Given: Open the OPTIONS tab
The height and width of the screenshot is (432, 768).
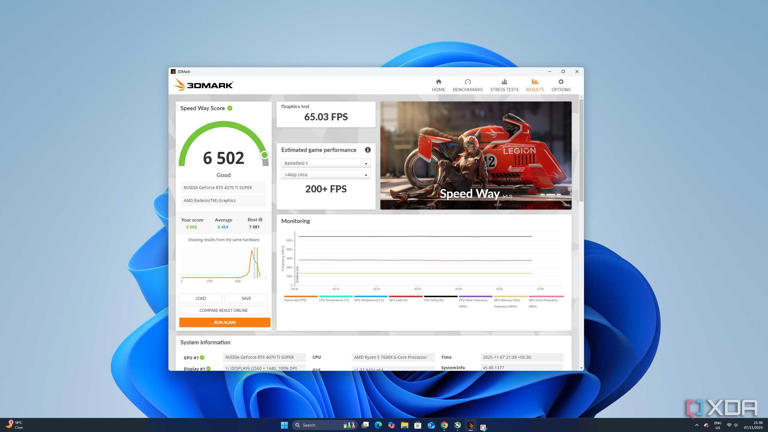Looking at the screenshot, I should point(561,85).
